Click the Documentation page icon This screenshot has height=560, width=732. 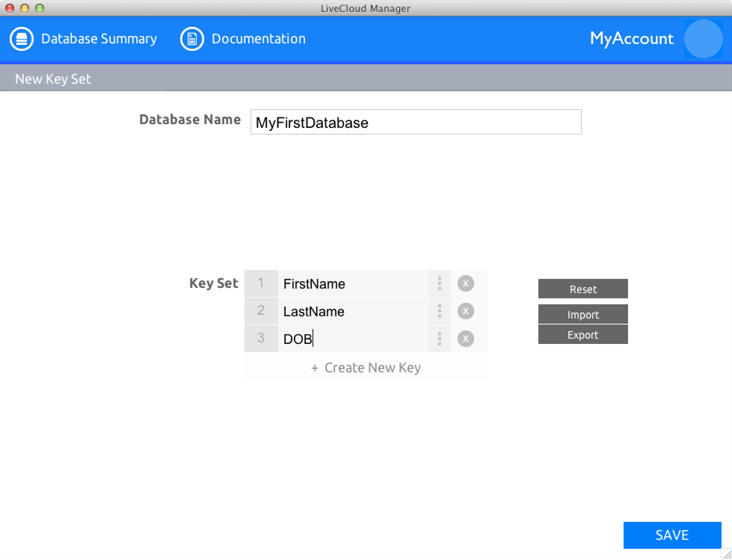pyautogui.click(x=192, y=39)
